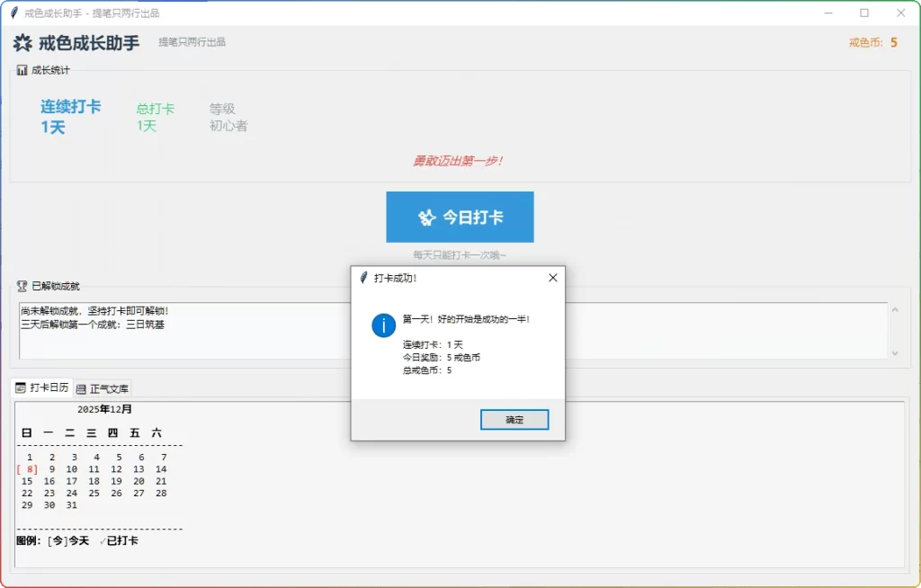Screen dimensions: 921x588
Task: Switch to the 打卡日历 tab
Action: pos(43,388)
